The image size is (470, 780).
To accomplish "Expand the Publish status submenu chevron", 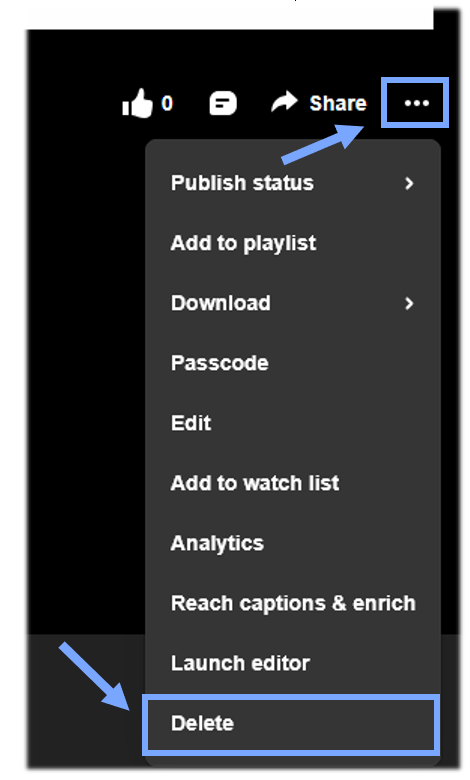I will [409, 184].
